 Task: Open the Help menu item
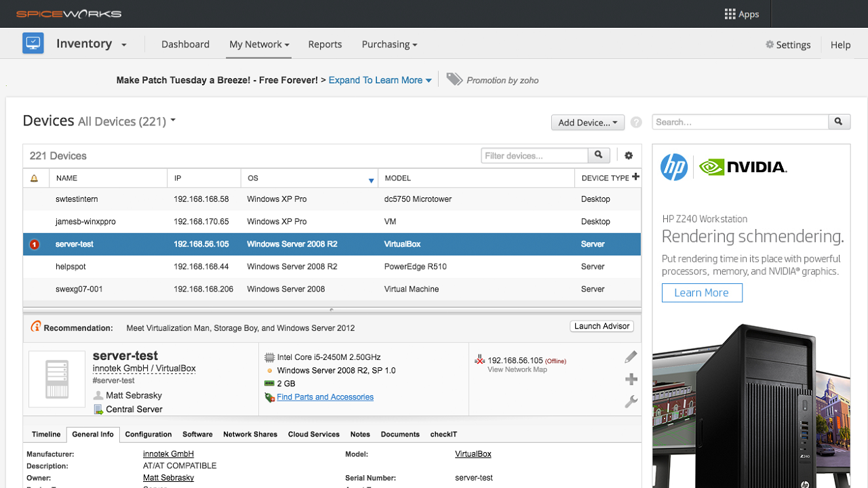[840, 45]
